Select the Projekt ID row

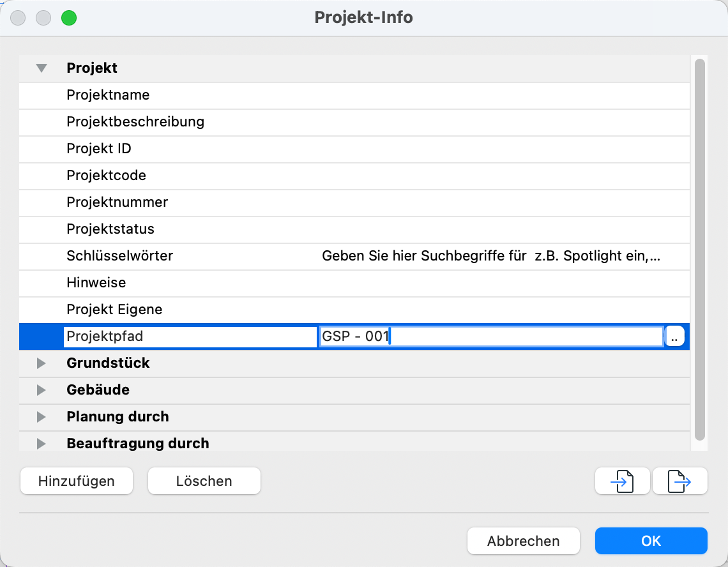coord(192,148)
